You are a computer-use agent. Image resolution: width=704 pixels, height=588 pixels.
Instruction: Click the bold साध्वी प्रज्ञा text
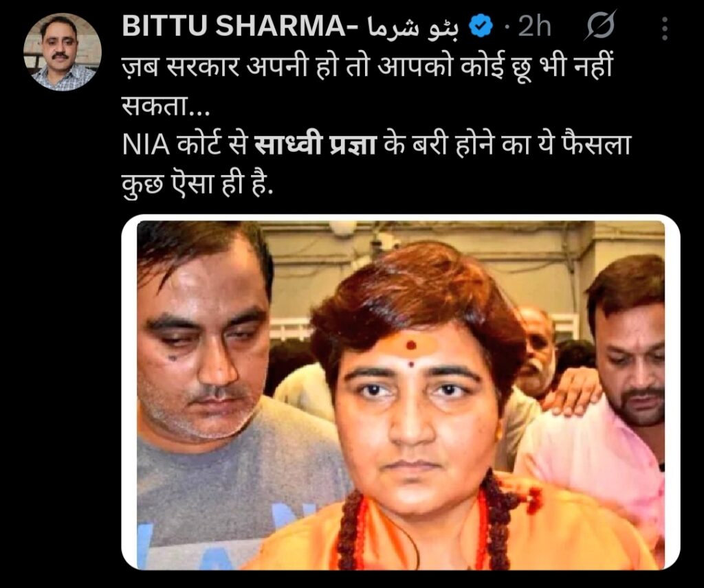tap(314, 146)
